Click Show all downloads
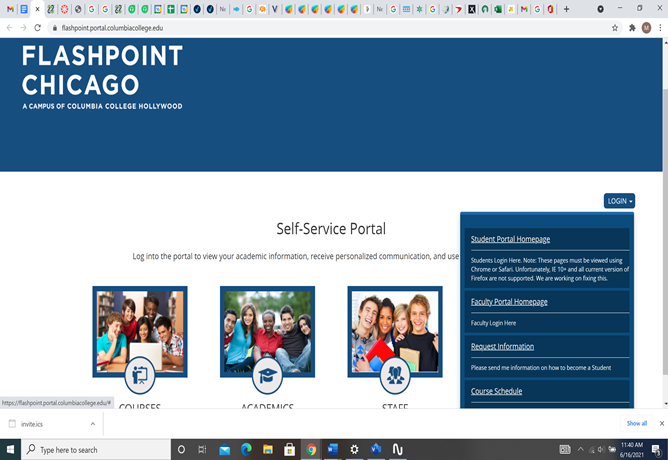 636,423
